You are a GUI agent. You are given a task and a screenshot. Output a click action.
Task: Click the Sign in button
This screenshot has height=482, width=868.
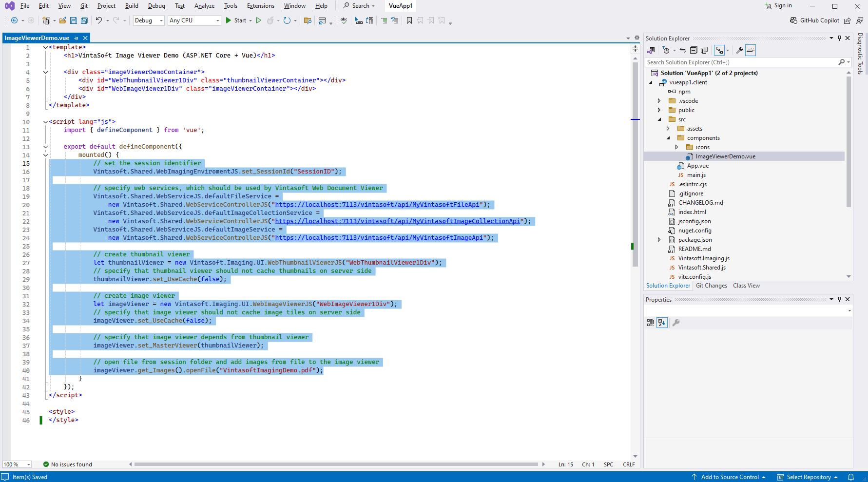click(x=779, y=6)
